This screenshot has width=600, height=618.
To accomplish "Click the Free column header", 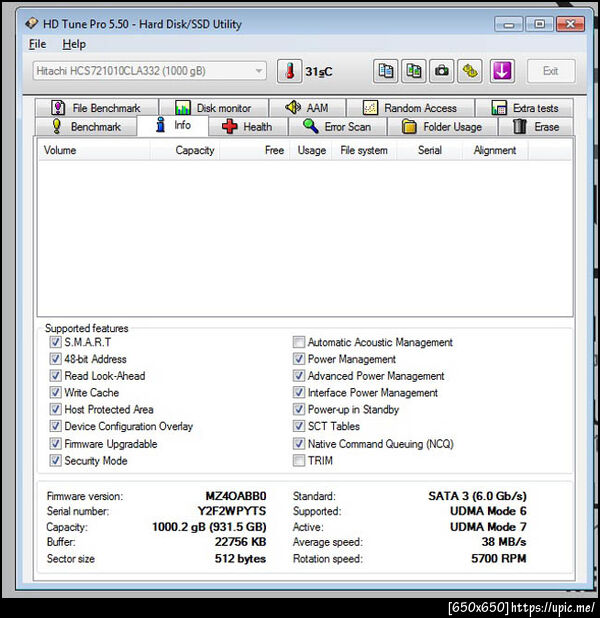I will coord(255,150).
